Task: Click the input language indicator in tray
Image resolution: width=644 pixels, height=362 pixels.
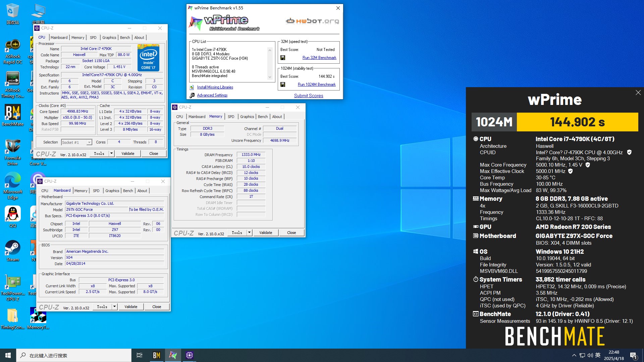Action: coord(598,355)
